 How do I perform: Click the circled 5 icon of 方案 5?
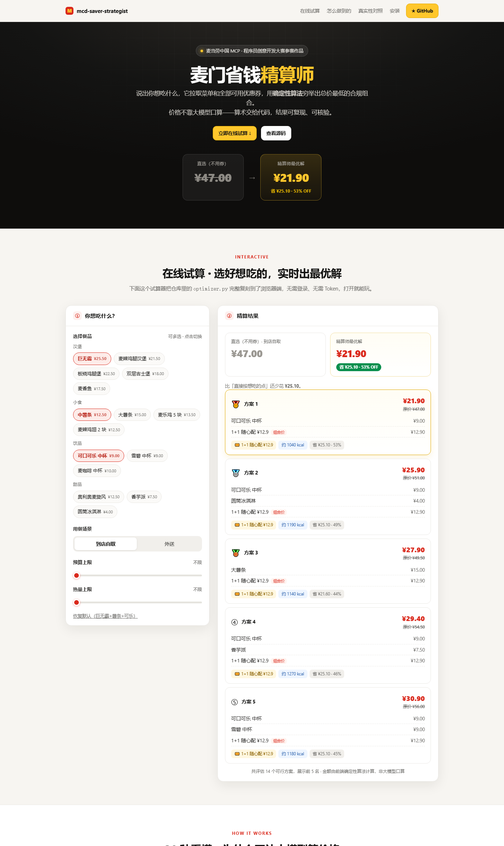point(235,702)
